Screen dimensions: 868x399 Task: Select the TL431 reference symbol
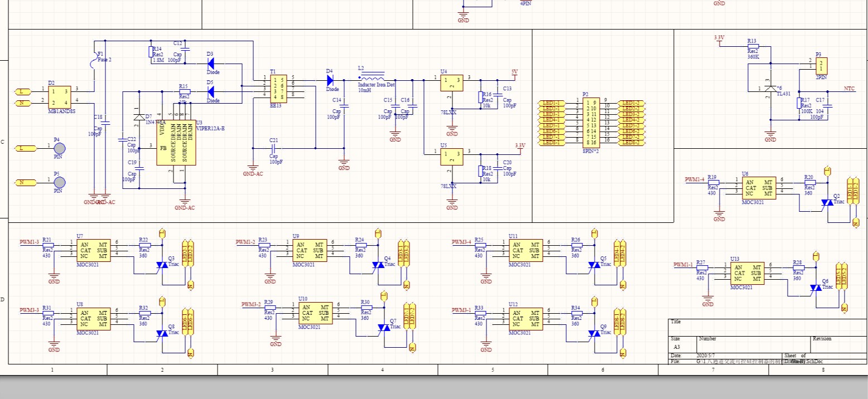(x=770, y=88)
